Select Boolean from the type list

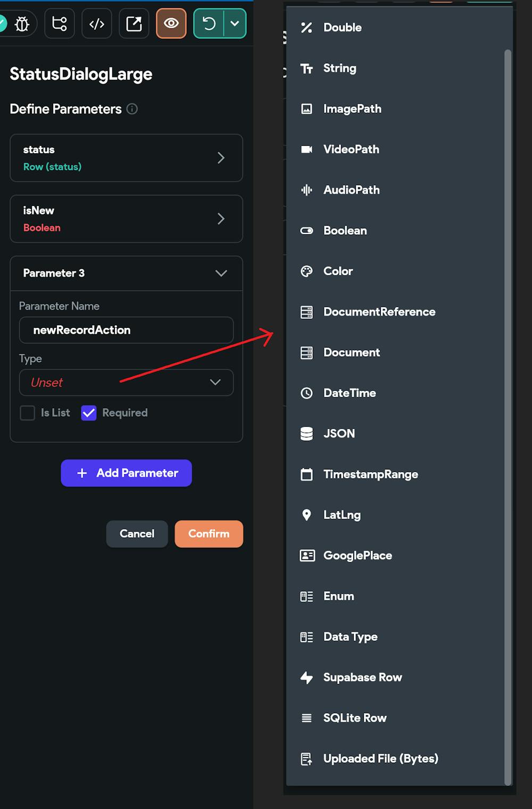345,230
